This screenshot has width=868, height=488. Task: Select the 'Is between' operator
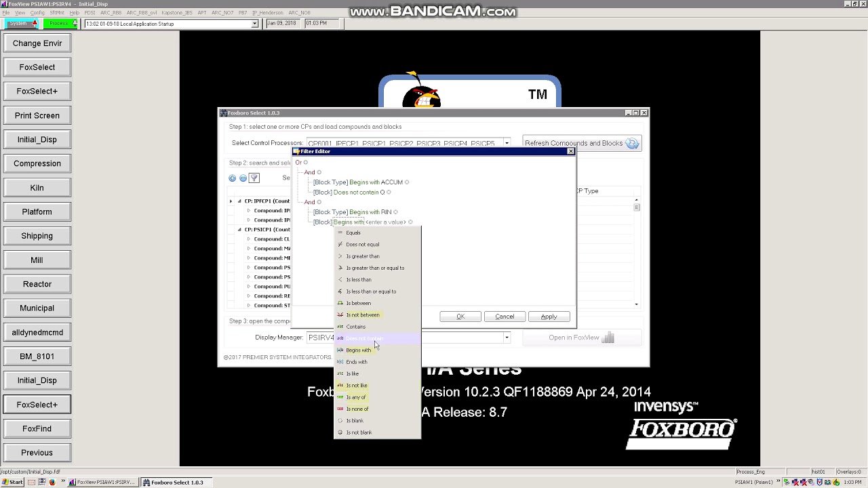coord(377,303)
